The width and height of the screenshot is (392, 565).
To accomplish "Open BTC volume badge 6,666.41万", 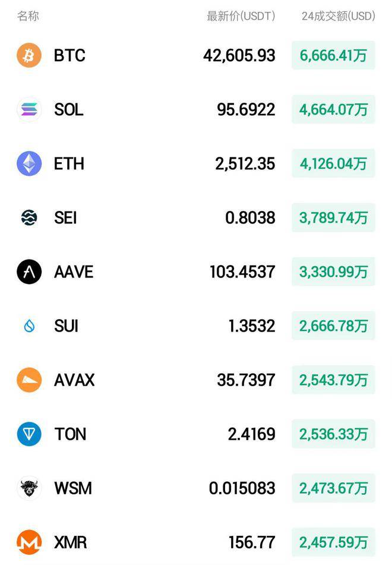I will (333, 55).
